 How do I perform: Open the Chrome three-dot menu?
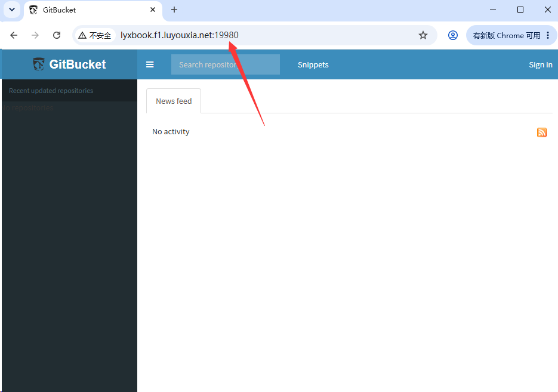[548, 35]
